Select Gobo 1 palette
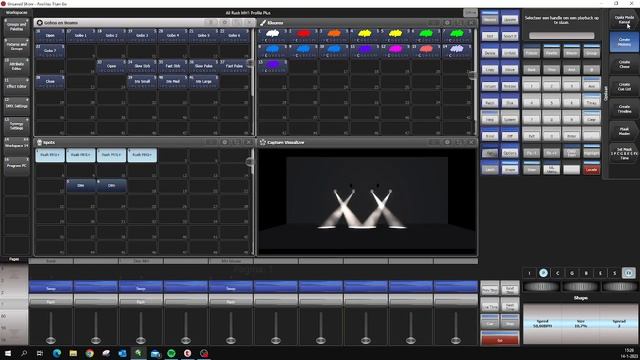Viewport: 640px width, 360px height. point(80,36)
